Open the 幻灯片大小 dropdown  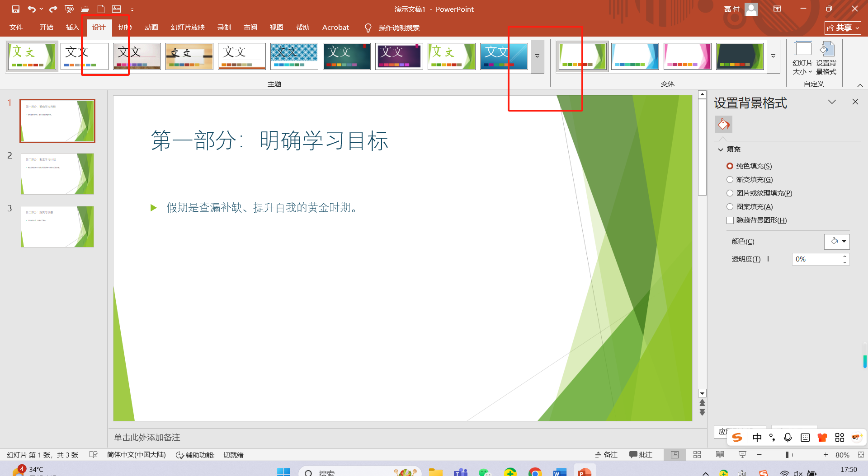[x=802, y=59]
